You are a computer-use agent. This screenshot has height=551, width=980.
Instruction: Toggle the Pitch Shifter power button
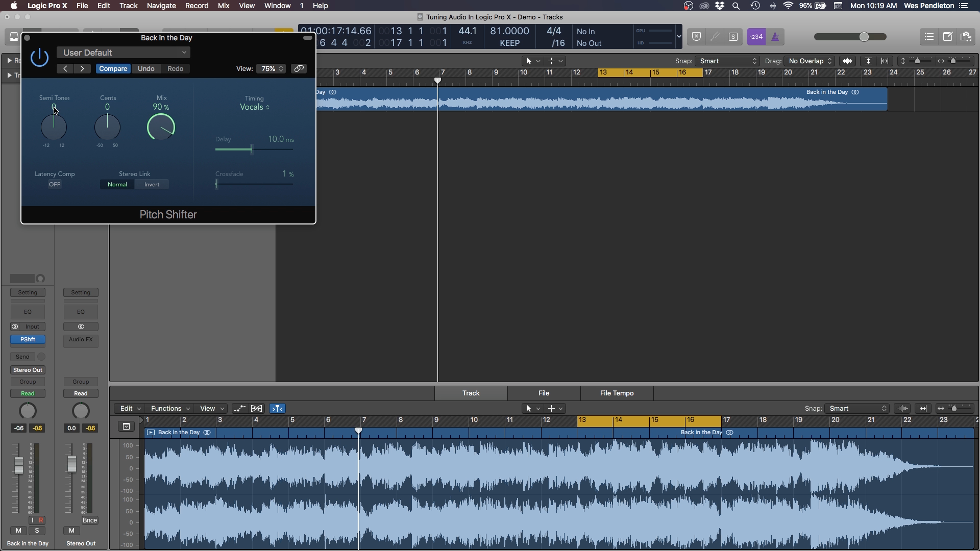tap(40, 58)
